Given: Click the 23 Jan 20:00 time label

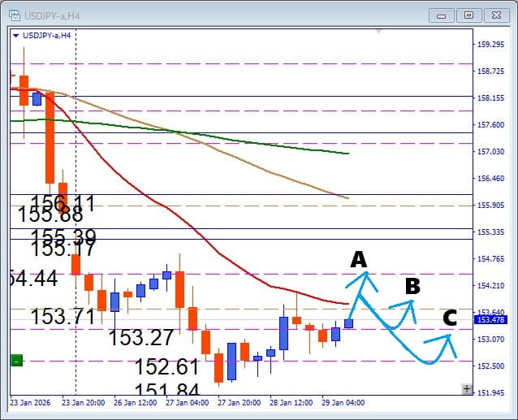Looking at the screenshot, I should (84, 402).
